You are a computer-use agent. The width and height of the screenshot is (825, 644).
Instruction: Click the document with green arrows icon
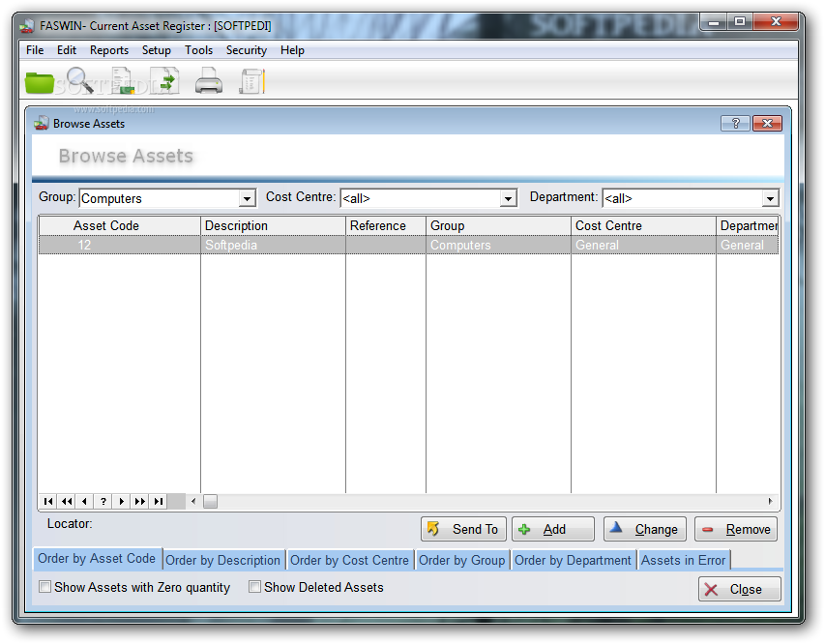164,81
